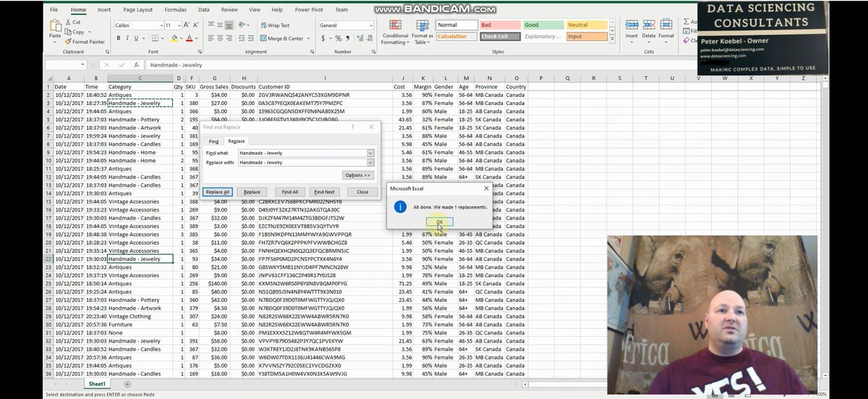Click Increase Decimal icon

tap(359, 38)
